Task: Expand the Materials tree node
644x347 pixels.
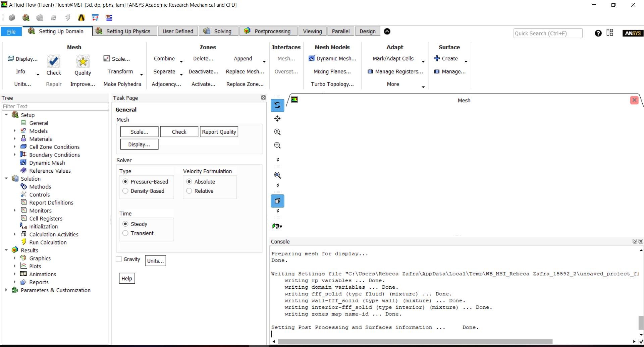Action: (14, 139)
